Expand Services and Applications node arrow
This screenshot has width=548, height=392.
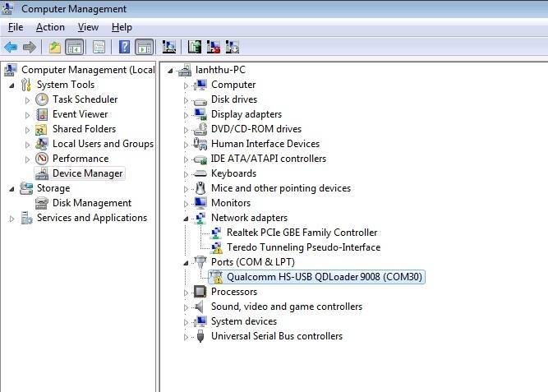pos(12,219)
